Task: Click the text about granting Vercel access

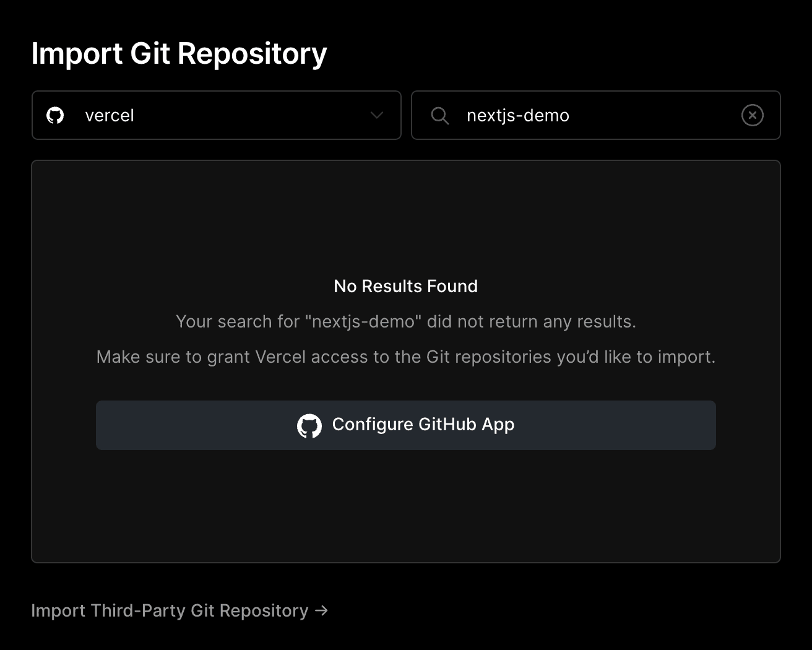Action: 405,357
